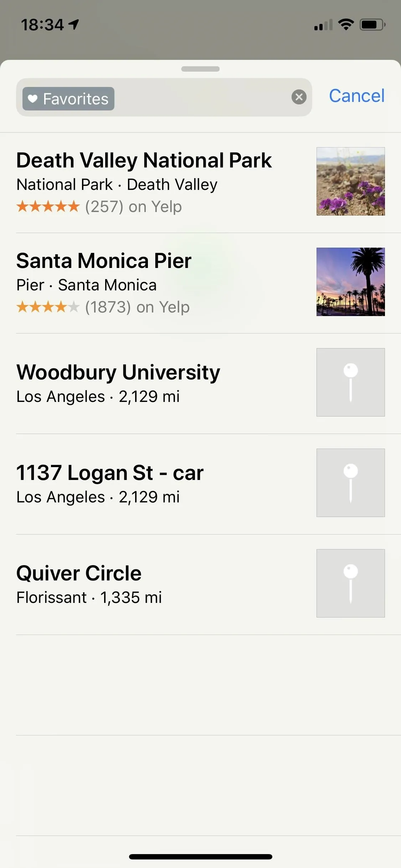Tap the location arrow in status bar

coord(73,25)
